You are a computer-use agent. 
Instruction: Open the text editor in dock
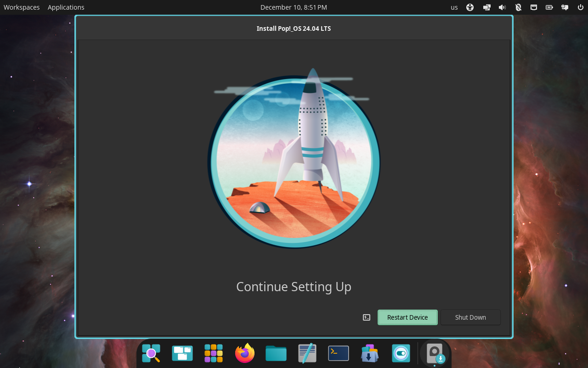[x=307, y=353]
